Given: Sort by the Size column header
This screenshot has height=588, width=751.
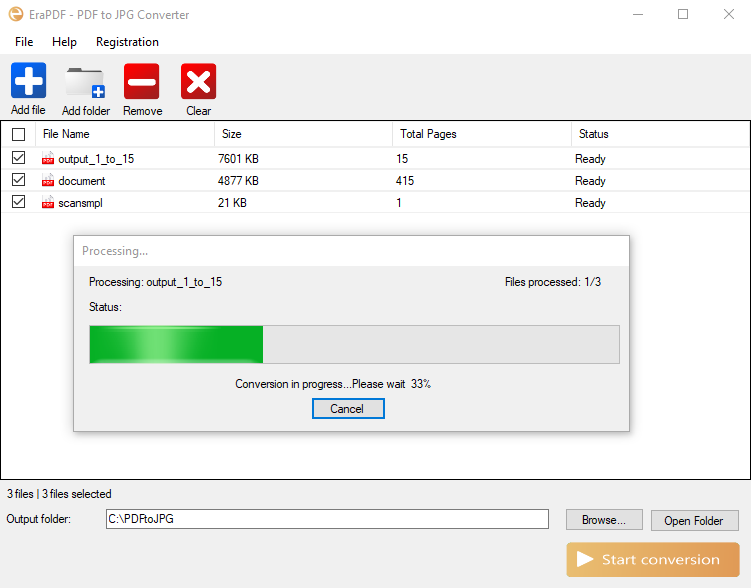Looking at the screenshot, I should [x=303, y=134].
